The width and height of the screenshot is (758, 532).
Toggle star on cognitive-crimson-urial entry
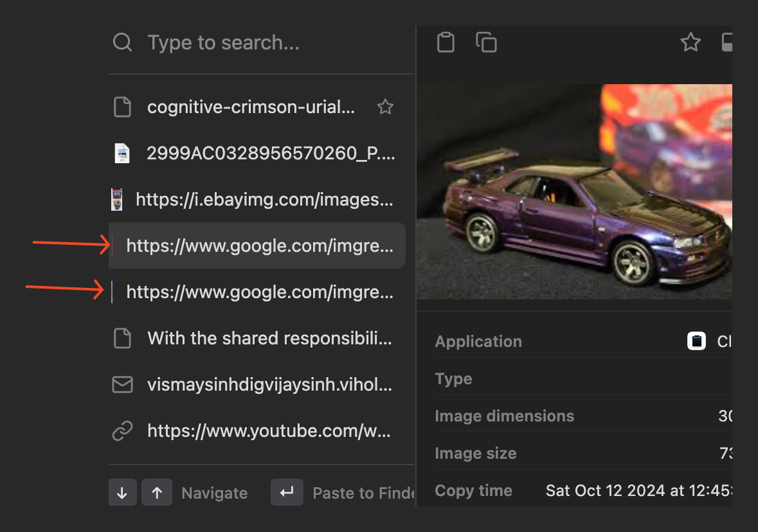tap(385, 107)
